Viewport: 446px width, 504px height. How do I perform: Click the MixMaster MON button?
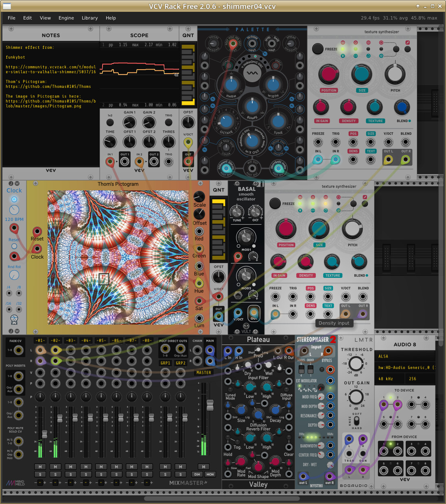[x=210, y=474]
